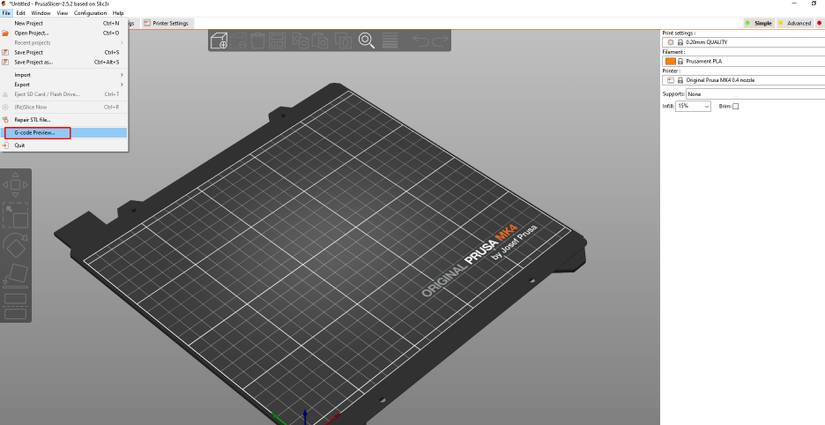Screen dimensions: 825x425
Task: Open the Print settings preset dropdown
Action: [743, 42]
